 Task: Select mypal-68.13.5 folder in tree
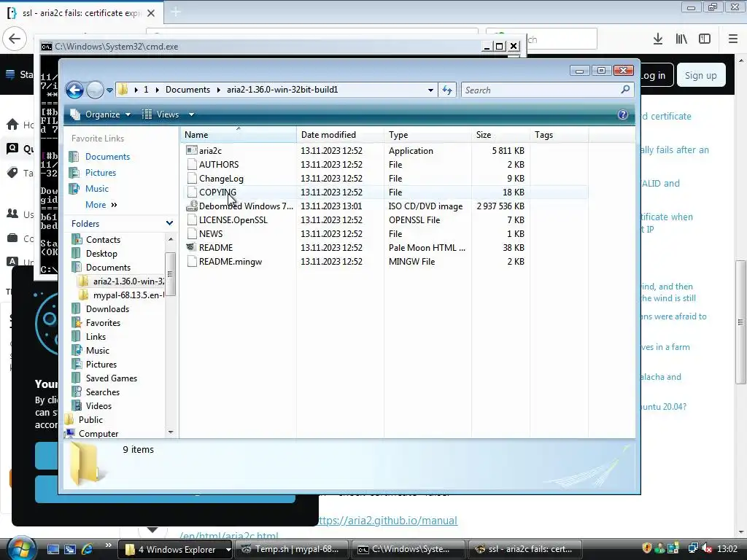click(128, 295)
